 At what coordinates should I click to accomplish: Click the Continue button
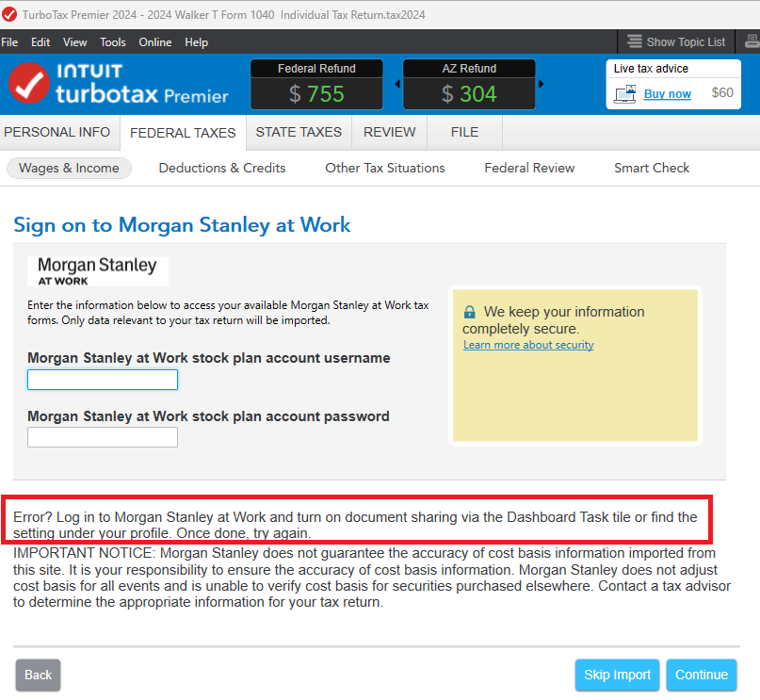pos(702,675)
